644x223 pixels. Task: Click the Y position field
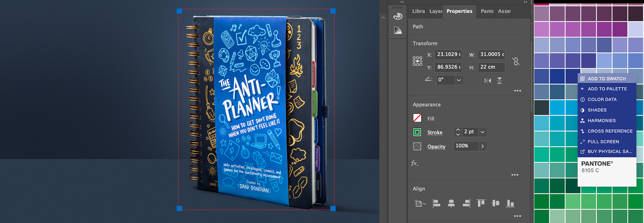tap(448, 67)
